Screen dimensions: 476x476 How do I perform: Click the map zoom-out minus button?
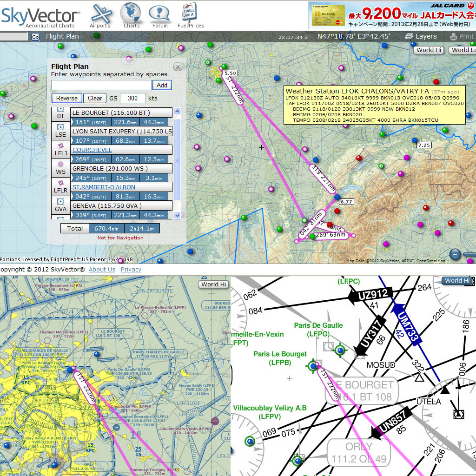455,254
